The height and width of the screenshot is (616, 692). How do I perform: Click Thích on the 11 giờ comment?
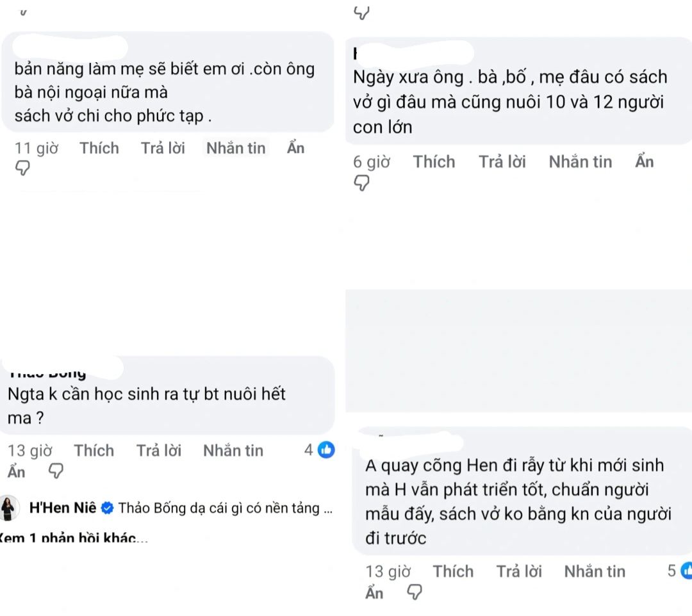pos(99,148)
